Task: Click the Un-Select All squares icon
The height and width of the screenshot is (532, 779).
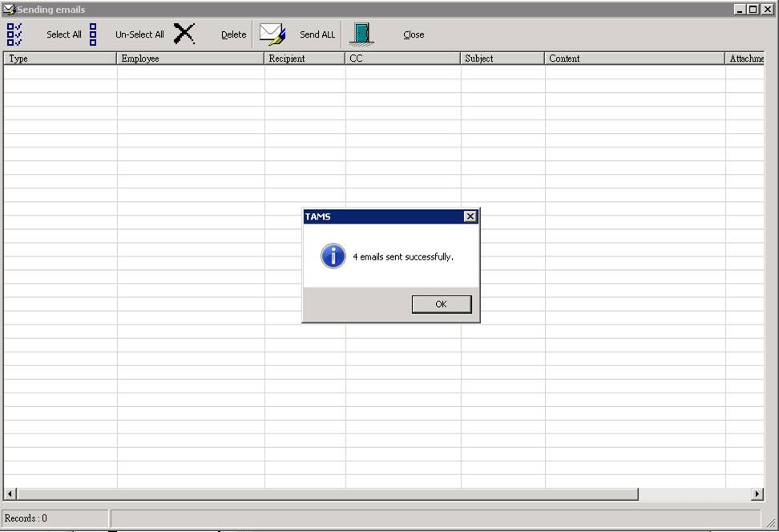Action: coord(93,34)
